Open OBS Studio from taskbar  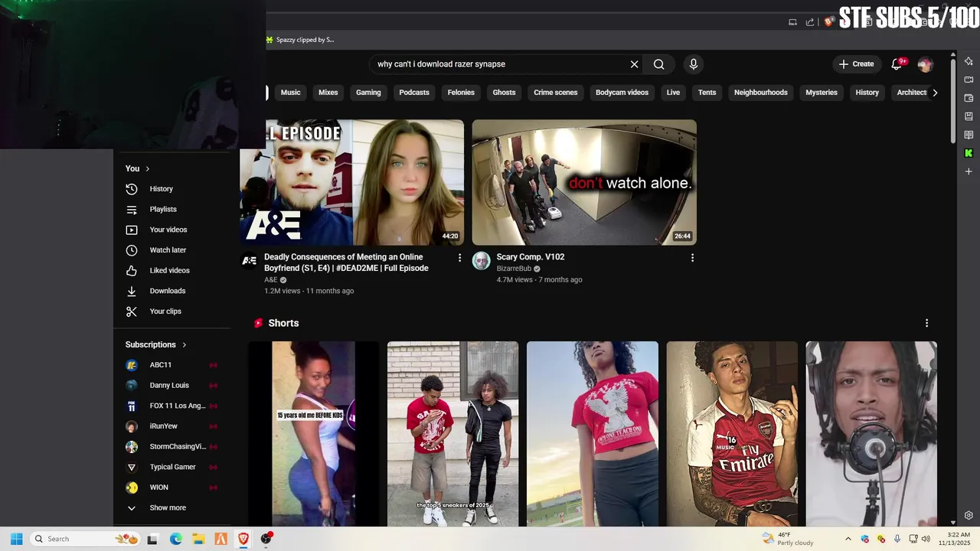[266, 539]
